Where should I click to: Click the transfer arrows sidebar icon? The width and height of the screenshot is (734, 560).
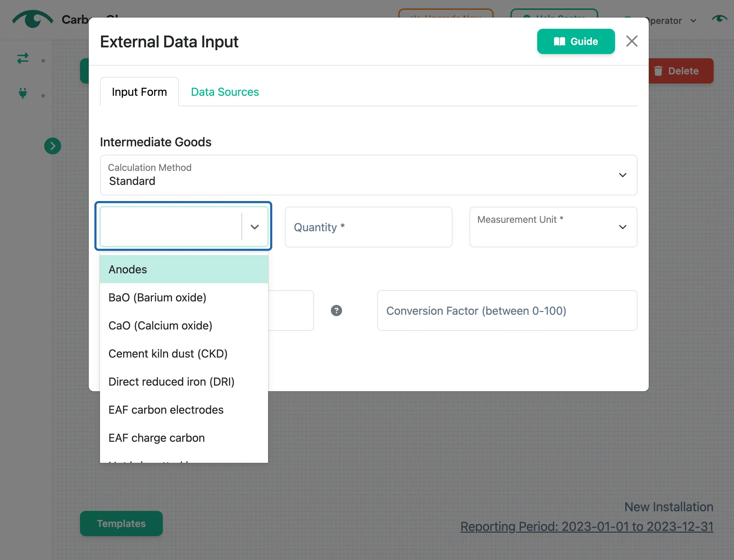coord(23,58)
